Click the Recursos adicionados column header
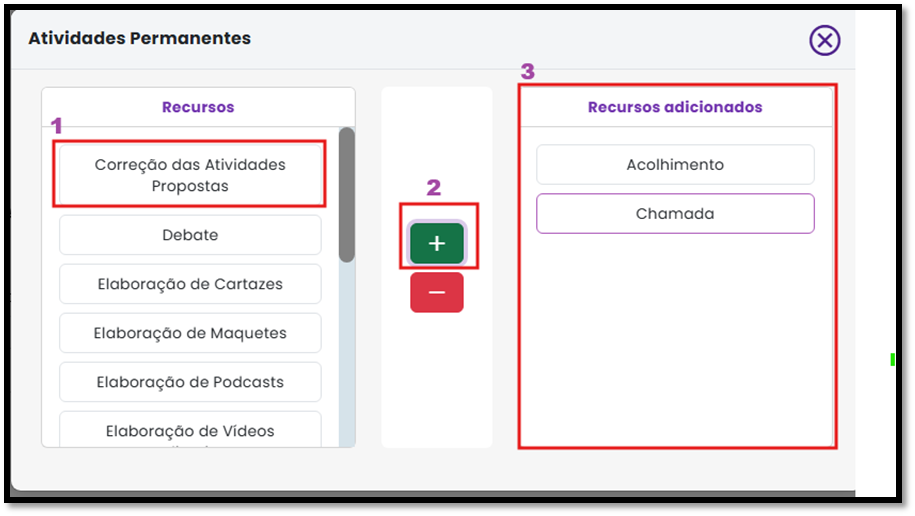The image size is (915, 516). coord(675,107)
